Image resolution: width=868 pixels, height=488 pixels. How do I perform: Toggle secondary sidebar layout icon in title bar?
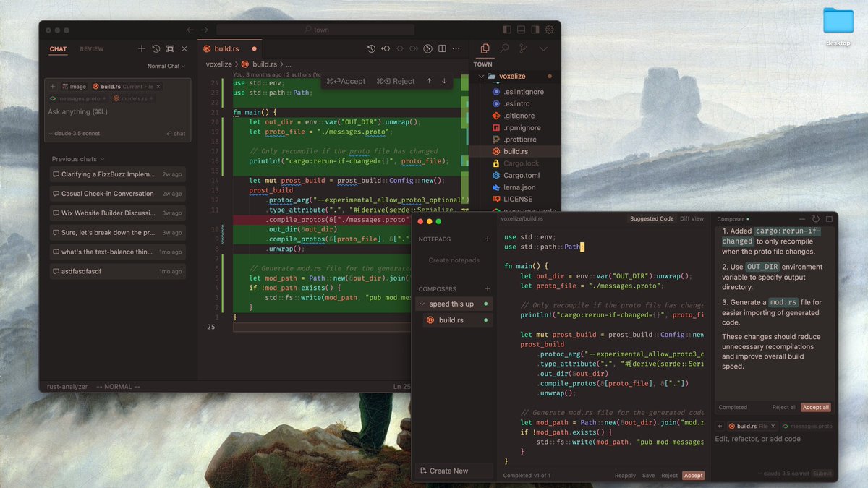[x=535, y=30]
